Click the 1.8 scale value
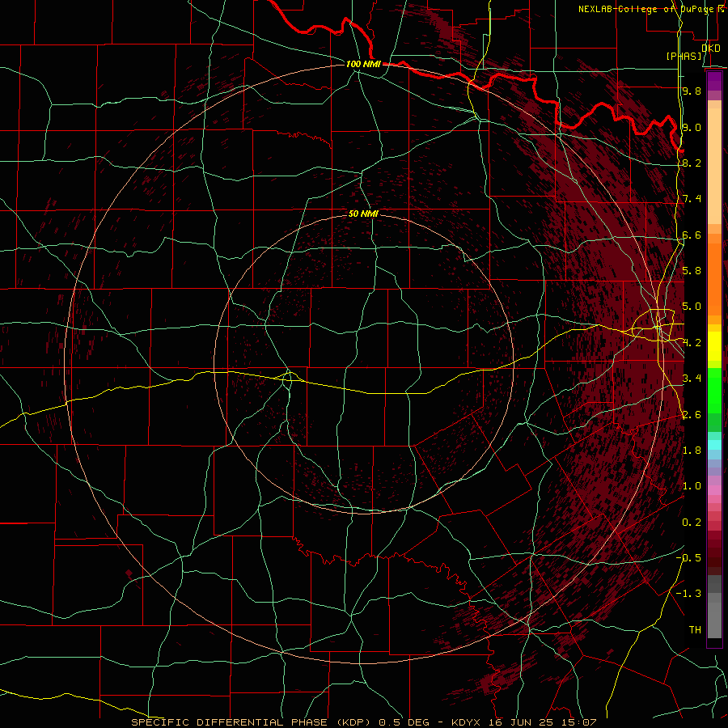This screenshot has width=728, height=728. [692, 450]
